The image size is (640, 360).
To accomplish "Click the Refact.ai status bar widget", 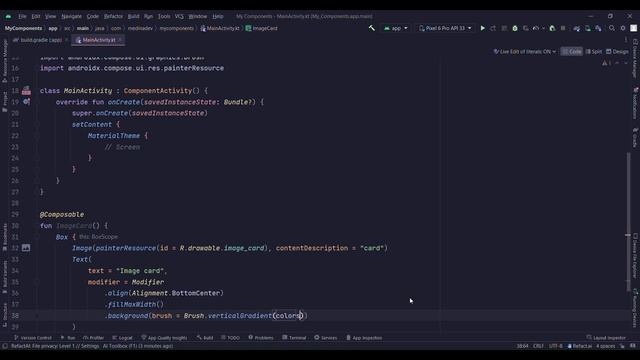I will point(580,346).
